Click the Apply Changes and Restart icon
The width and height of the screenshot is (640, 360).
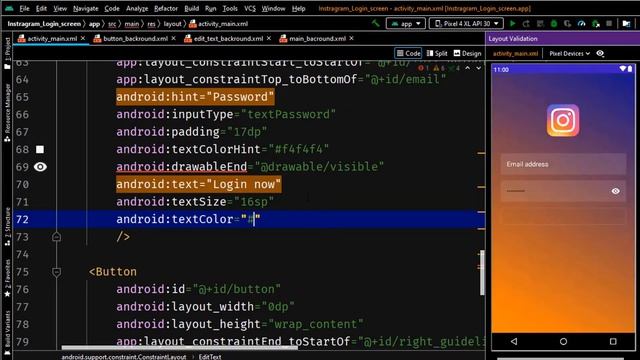click(x=526, y=24)
